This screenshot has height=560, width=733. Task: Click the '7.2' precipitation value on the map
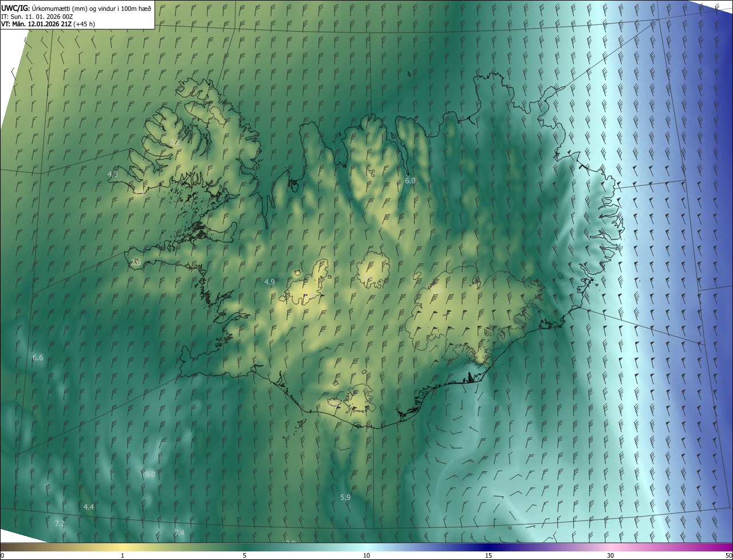tap(60, 523)
